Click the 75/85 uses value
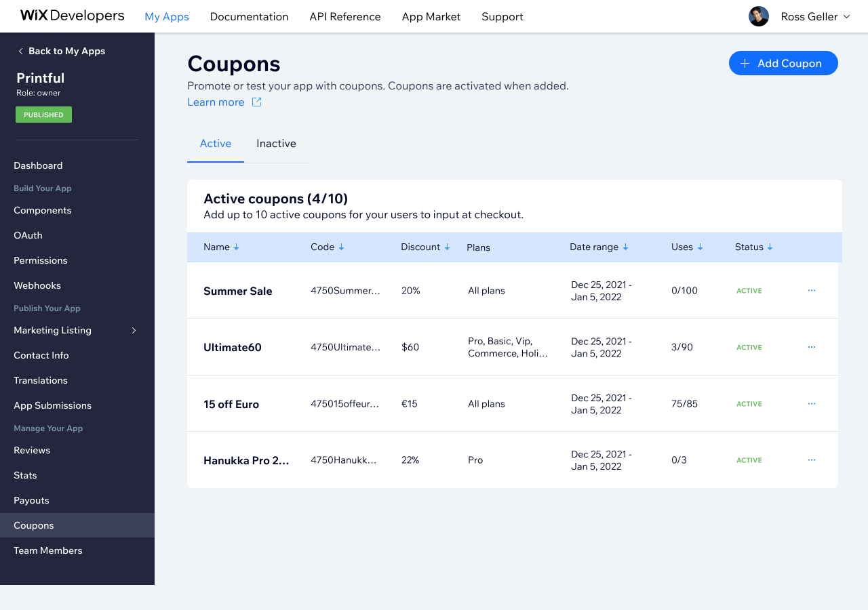 [x=684, y=403]
